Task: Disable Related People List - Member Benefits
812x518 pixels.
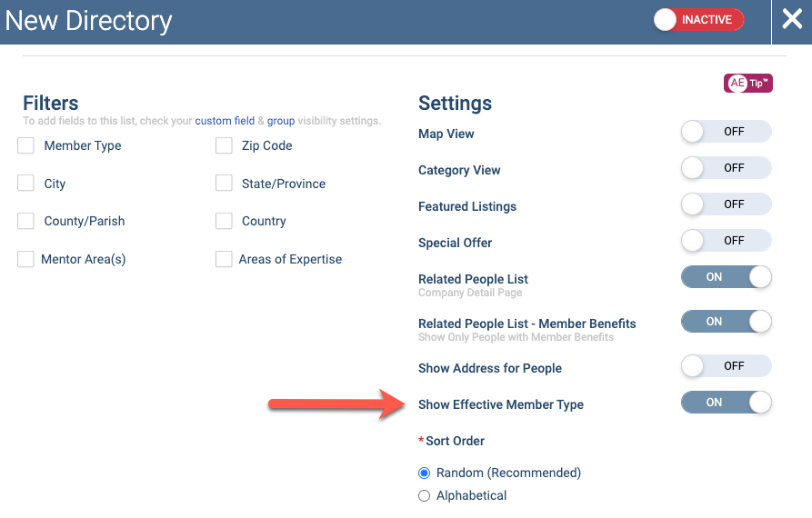Action: coord(726,322)
